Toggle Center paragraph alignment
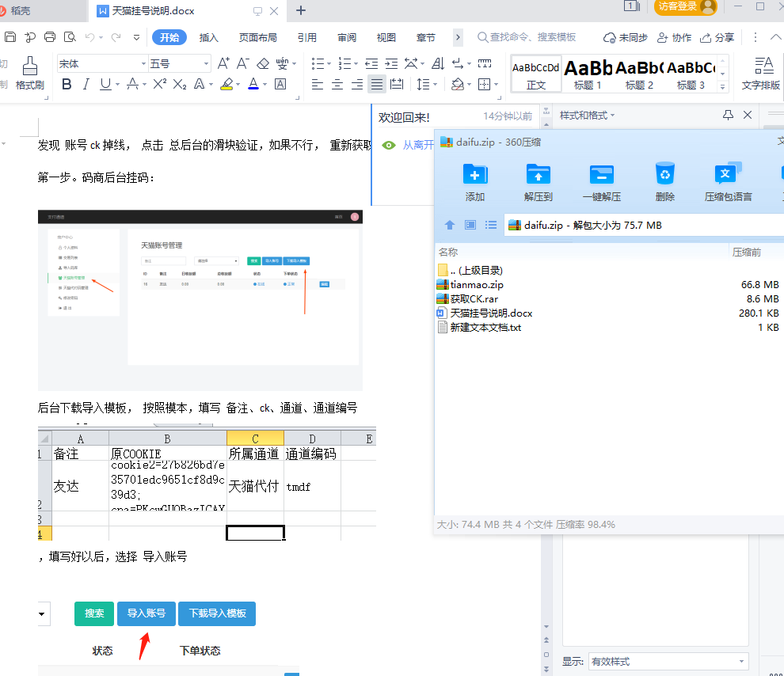 pos(337,84)
